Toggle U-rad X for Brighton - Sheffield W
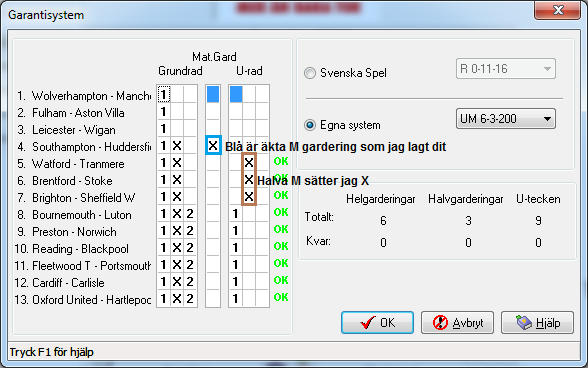Viewport: 588px width, 368px height. click(249, 197)
